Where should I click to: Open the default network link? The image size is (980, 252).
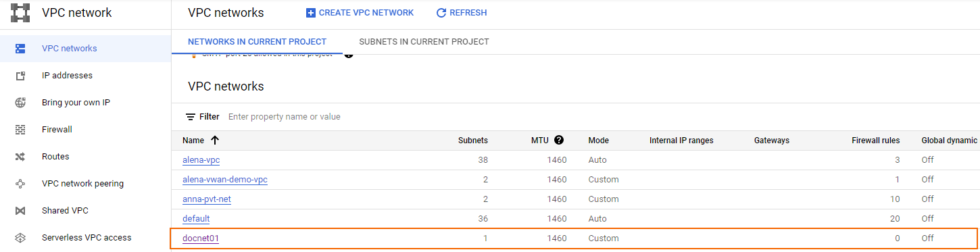[x=196, y=219]
